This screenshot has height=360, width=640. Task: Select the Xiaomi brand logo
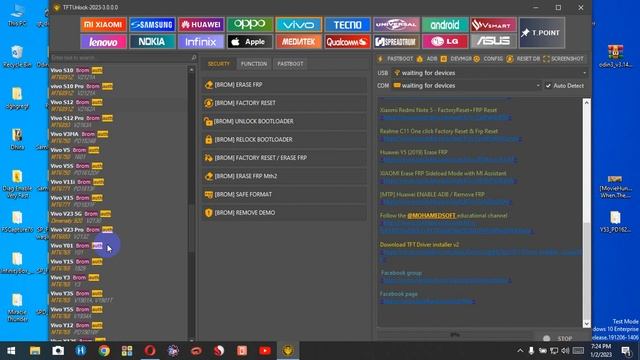tap(103, 25)
